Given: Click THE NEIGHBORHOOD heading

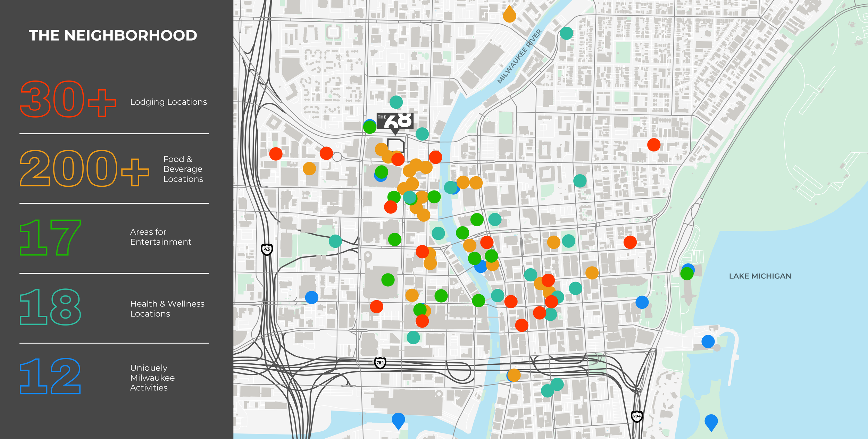Looking at the screenshot, I should point(113,35).
